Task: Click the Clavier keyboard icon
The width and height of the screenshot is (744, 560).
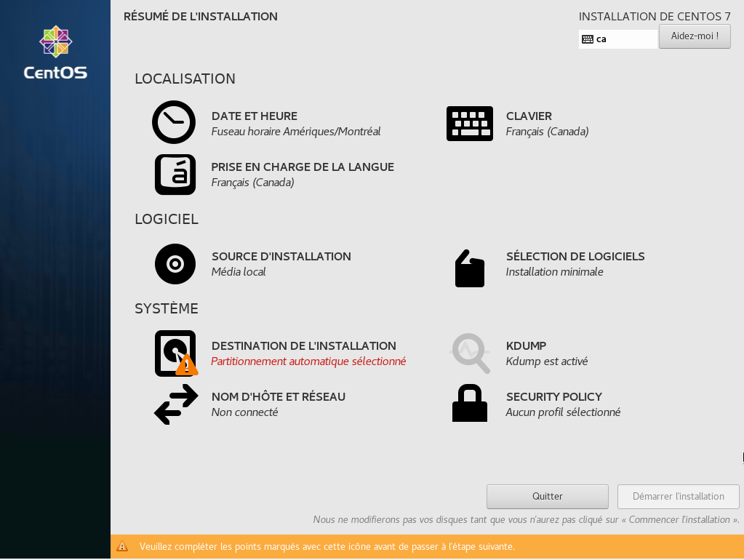Action: (469, 124)
